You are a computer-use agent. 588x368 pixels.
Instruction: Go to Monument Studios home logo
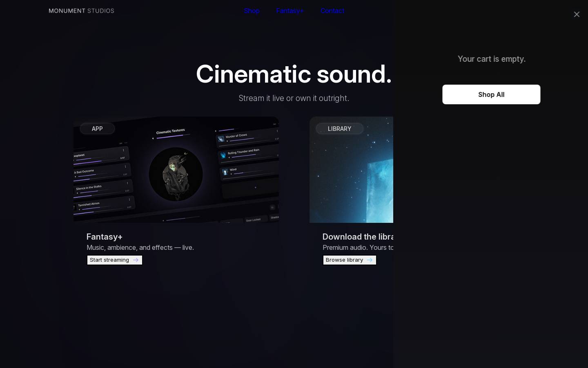point(82,11)
